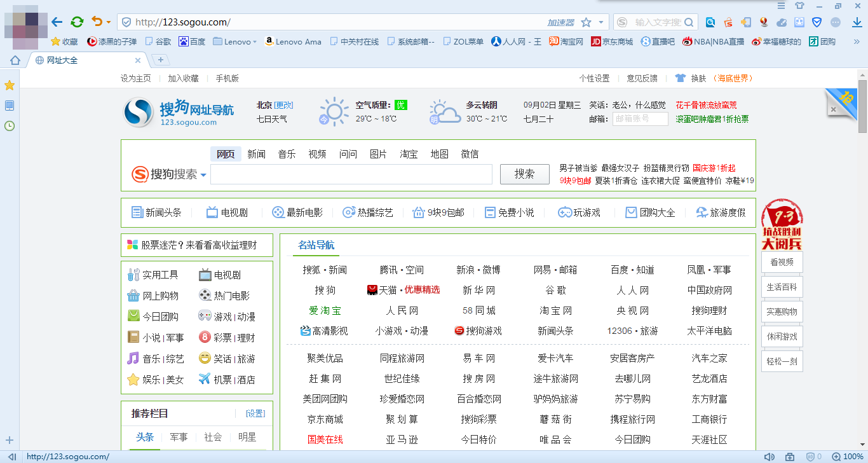The height and width of the screenshot is (463, 868).
Task: Click the cloud extension icon
Action: click(782, 22)
